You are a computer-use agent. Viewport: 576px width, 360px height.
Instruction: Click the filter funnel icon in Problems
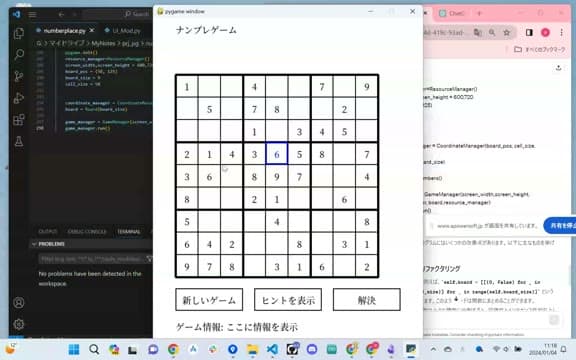coord(149,259)
